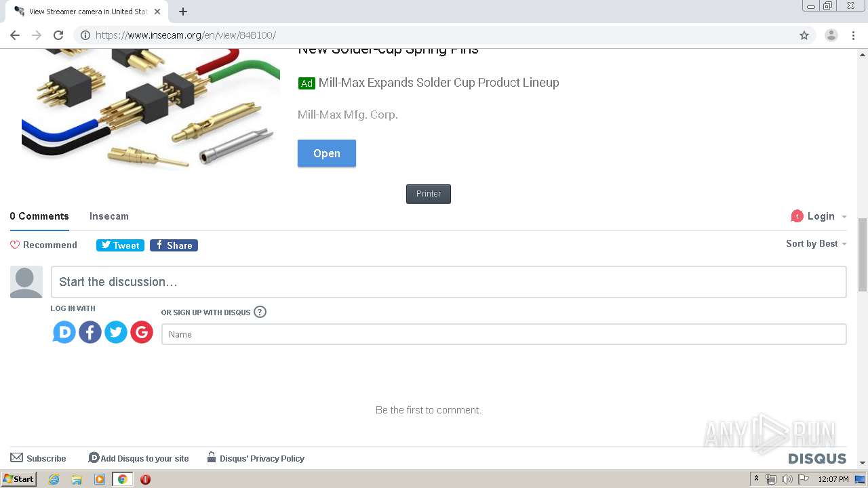Viewport: 868px width, 488px height.
Task: Click the scrollbar down arrow
Action: [863, 463]
